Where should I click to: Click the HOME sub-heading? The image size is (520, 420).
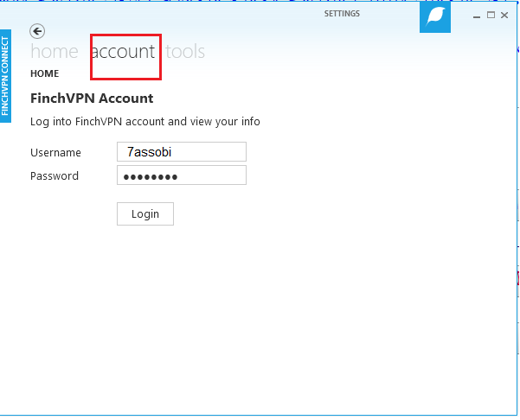(44, 73)
